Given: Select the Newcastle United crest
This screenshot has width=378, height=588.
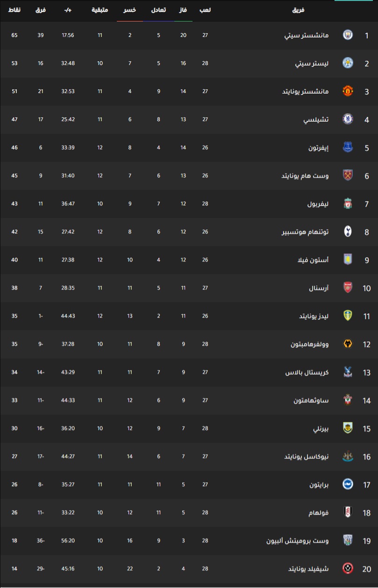Looking at the screenshot, I should 348,456.
